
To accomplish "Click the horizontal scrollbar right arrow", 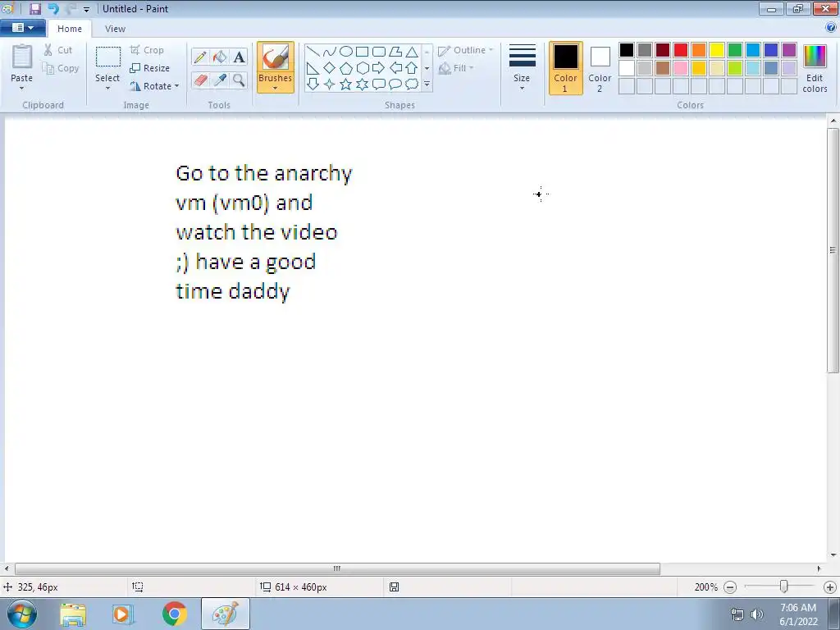I will point(819,568).
